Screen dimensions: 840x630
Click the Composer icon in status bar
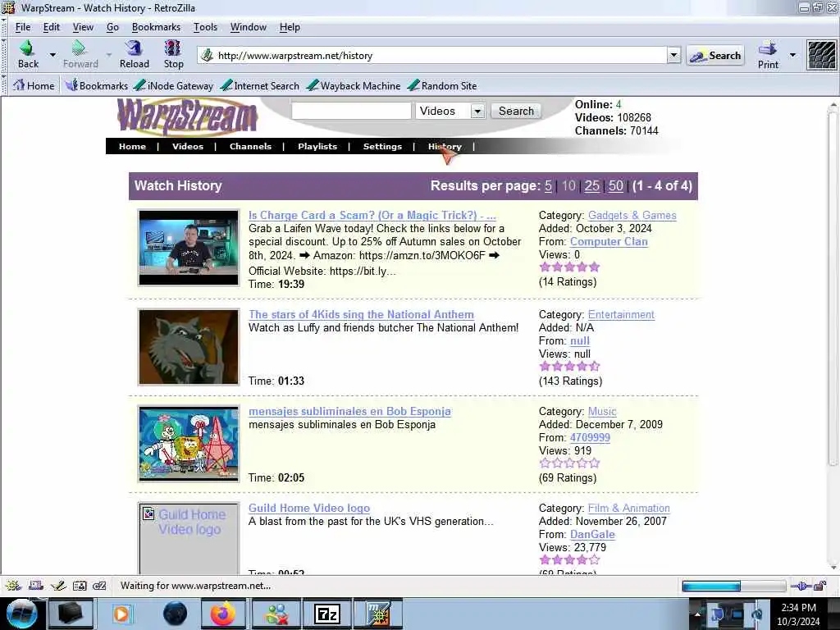[58, 586]
